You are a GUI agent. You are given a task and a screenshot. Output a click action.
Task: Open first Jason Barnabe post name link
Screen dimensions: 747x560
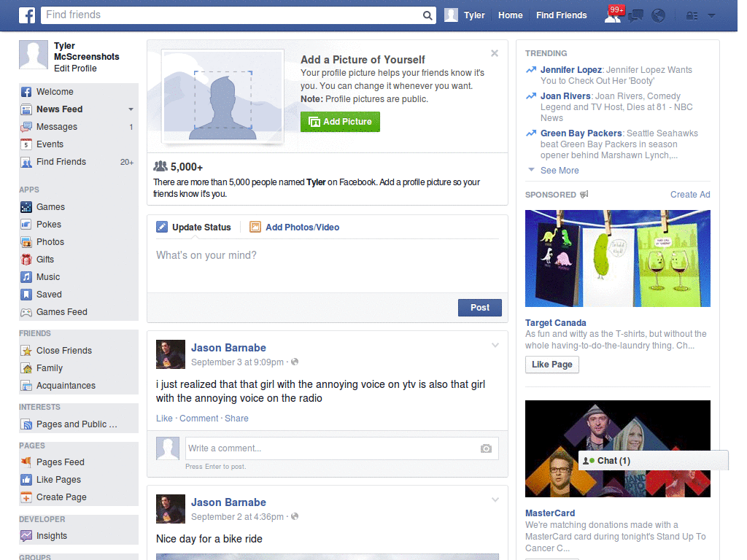pyautogui.click(x=228, y=348)
